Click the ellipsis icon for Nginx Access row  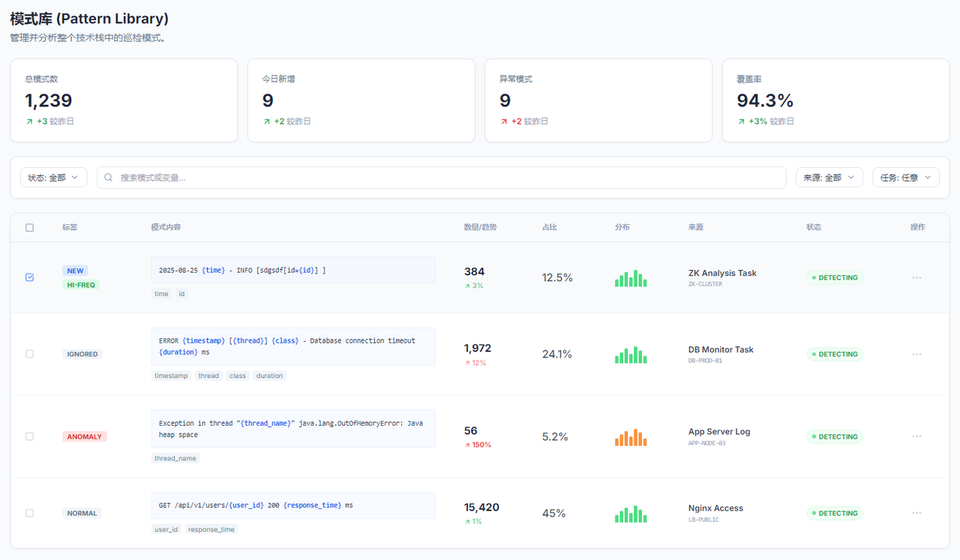916,513
